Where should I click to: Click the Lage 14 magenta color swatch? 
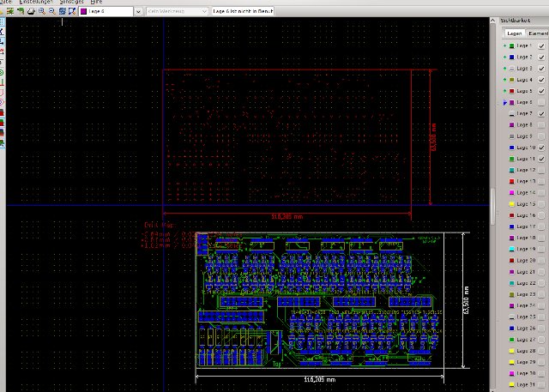point(511,192)
